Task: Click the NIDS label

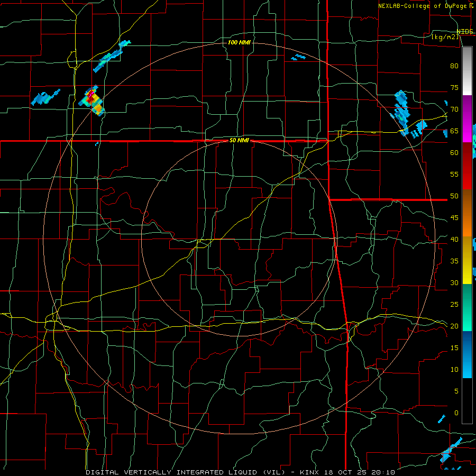Action: pyautogui.click(x=465, y=32)
